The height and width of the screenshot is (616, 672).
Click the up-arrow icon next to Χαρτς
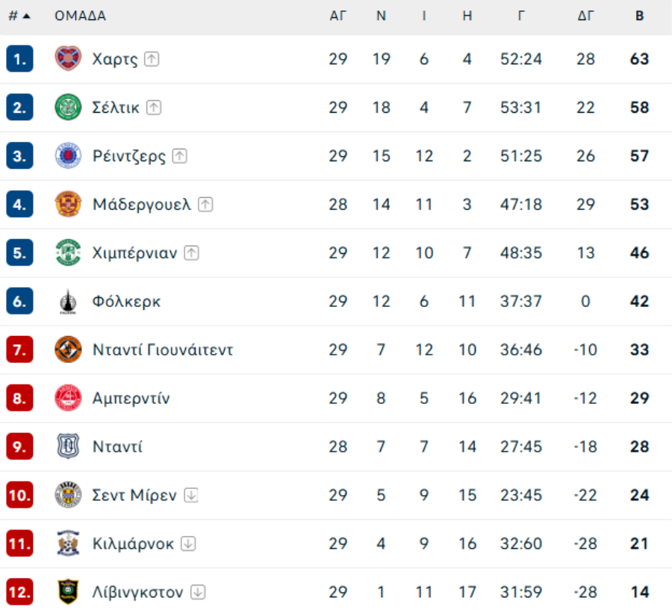(x=152, y=59)
